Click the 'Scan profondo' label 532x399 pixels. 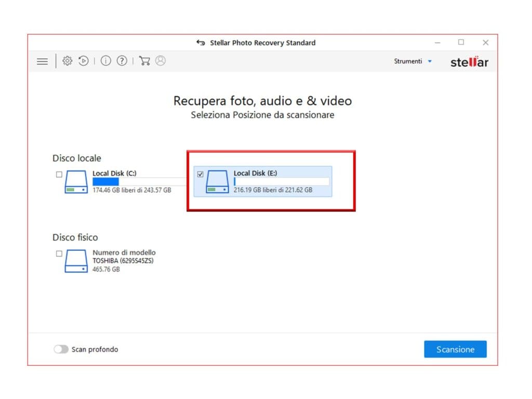tap(95, 350)
